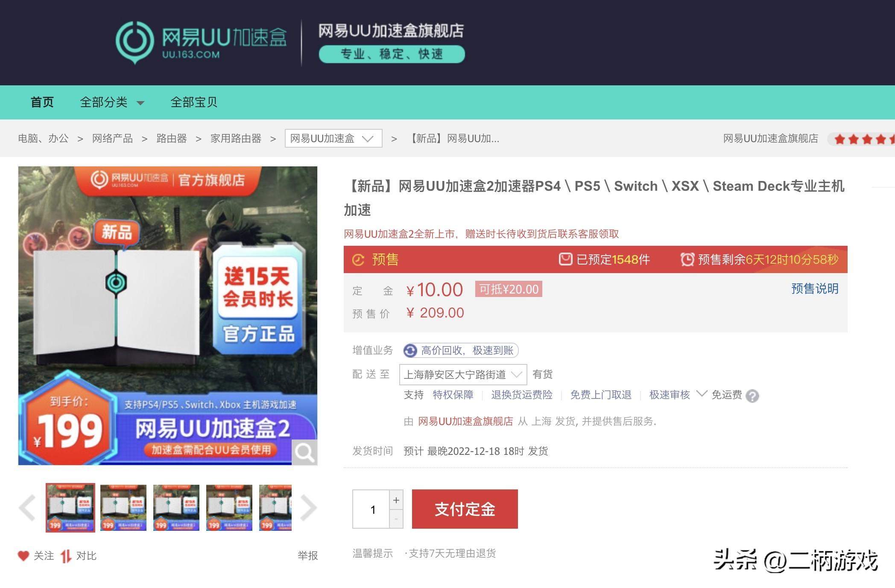Viewport: 895px width, 588px height.
Task: Select the second product thumbnail
Action: [x=123, y=507]
